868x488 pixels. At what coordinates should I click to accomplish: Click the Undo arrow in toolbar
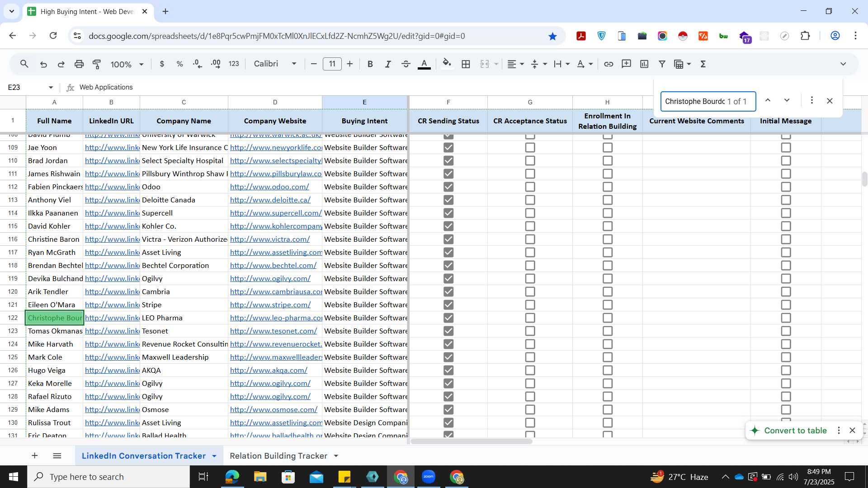43,64
